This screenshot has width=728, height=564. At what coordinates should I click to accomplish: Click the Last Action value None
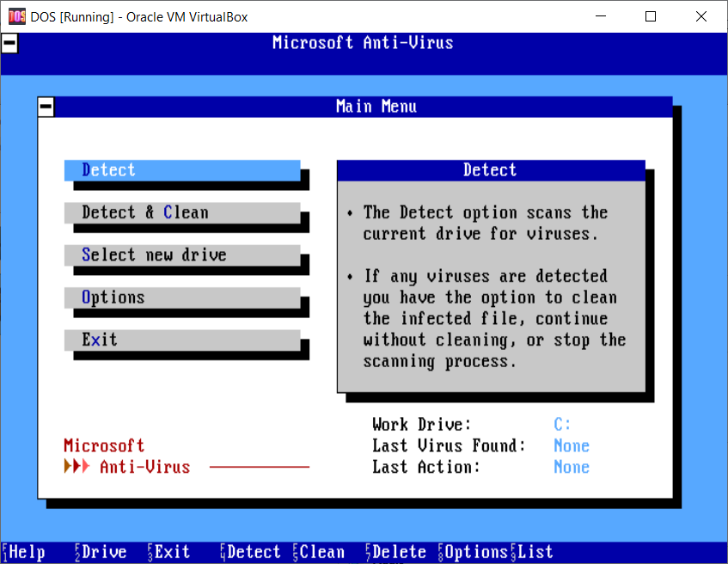(572, 467)
